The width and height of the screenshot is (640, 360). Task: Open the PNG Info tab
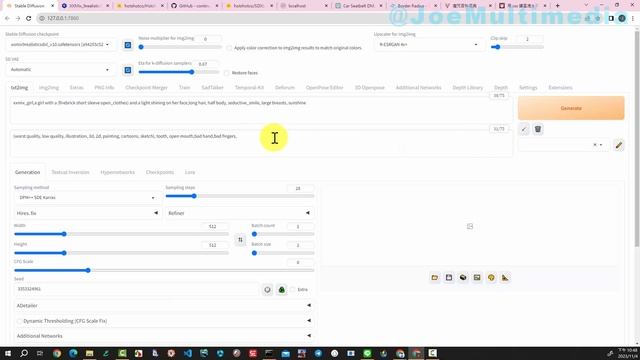coord(104,88)
